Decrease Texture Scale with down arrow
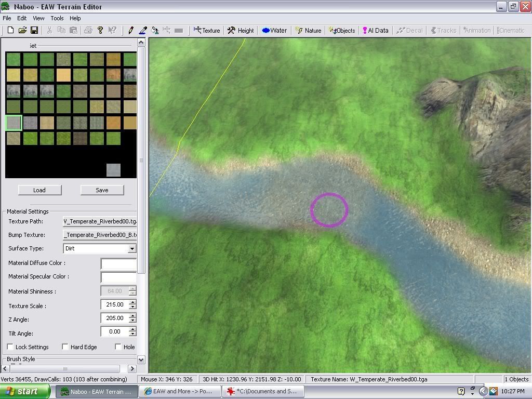The height and width of the screenshot is (399, 532). coord(132,307)
